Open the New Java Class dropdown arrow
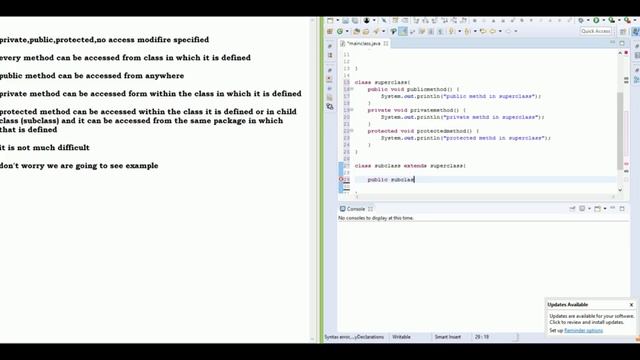 click(x=347, y=31)
